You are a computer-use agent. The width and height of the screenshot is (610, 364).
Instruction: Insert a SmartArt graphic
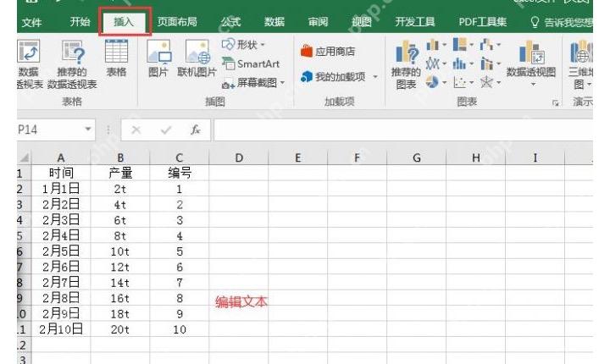click(x=251, y=63)
